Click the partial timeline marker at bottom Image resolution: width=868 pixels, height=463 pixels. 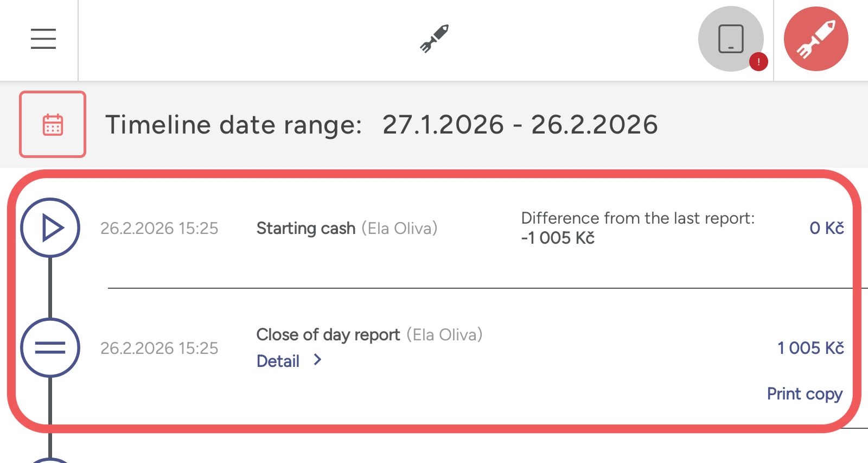(50, 460)
